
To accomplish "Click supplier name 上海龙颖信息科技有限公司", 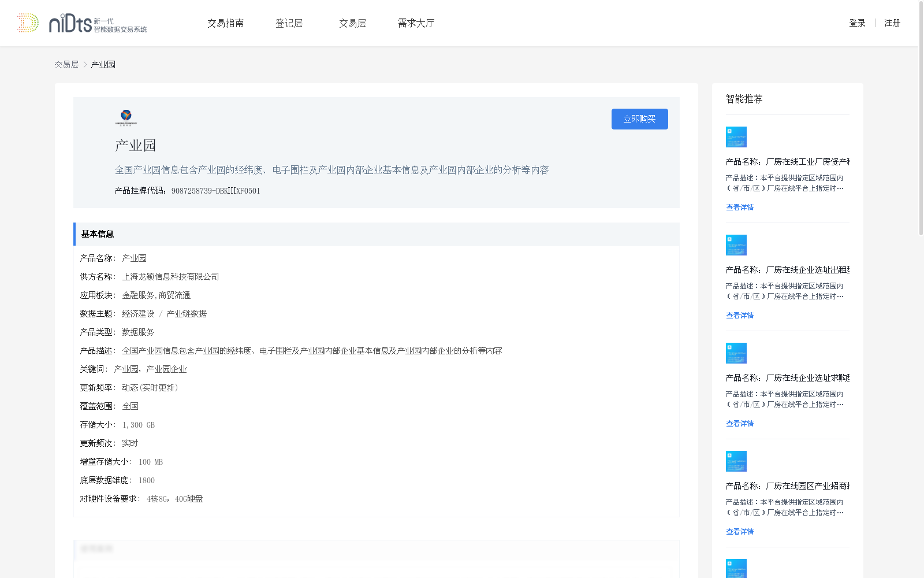I will (x=170, y=277).
